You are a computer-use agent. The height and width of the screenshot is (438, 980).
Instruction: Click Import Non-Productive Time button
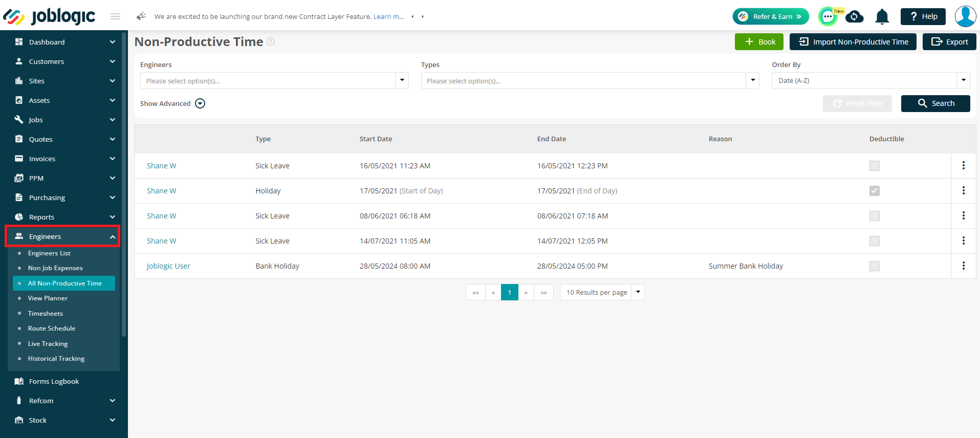pos(853,42)
